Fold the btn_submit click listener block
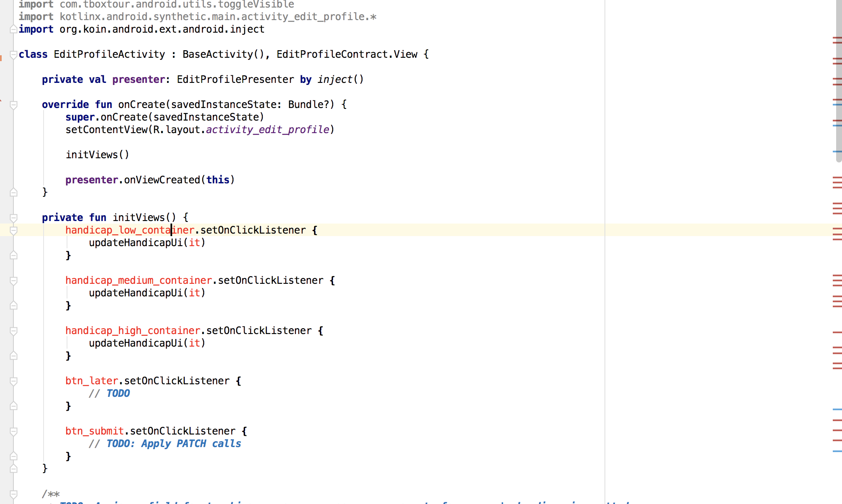842x504 pixels. tap(13, 431)
